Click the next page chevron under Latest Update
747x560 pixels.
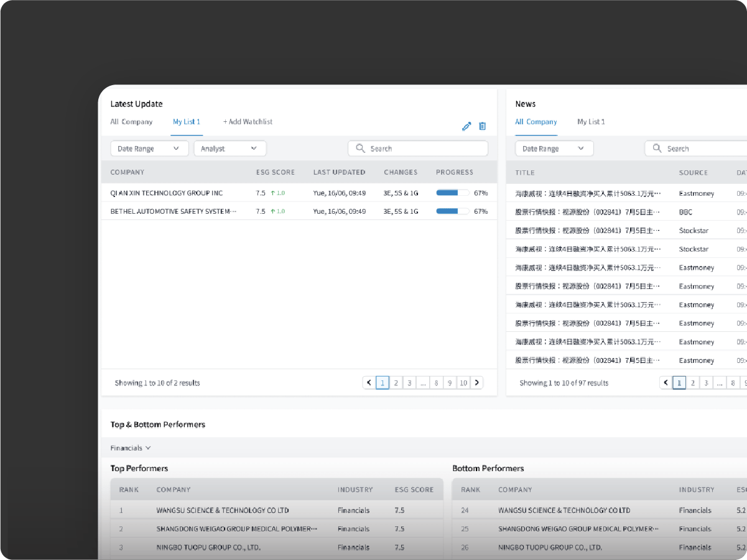coord(477,382)
